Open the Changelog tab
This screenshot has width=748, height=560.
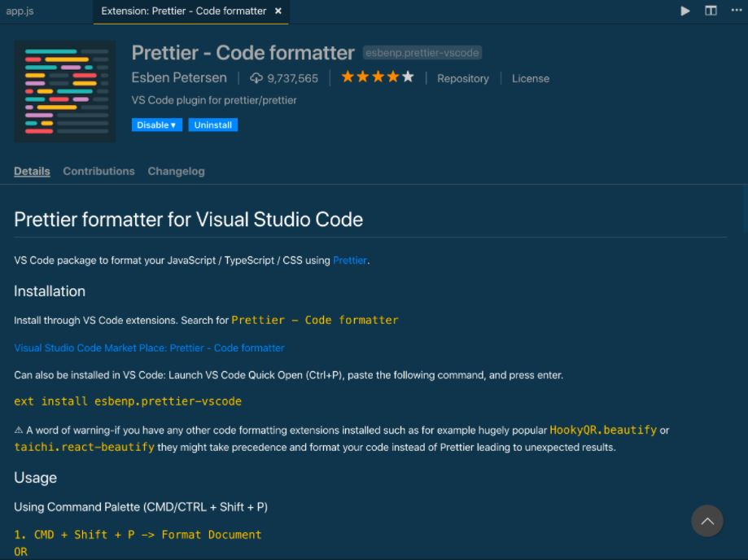pyautogui.click(x=176, y=171)
